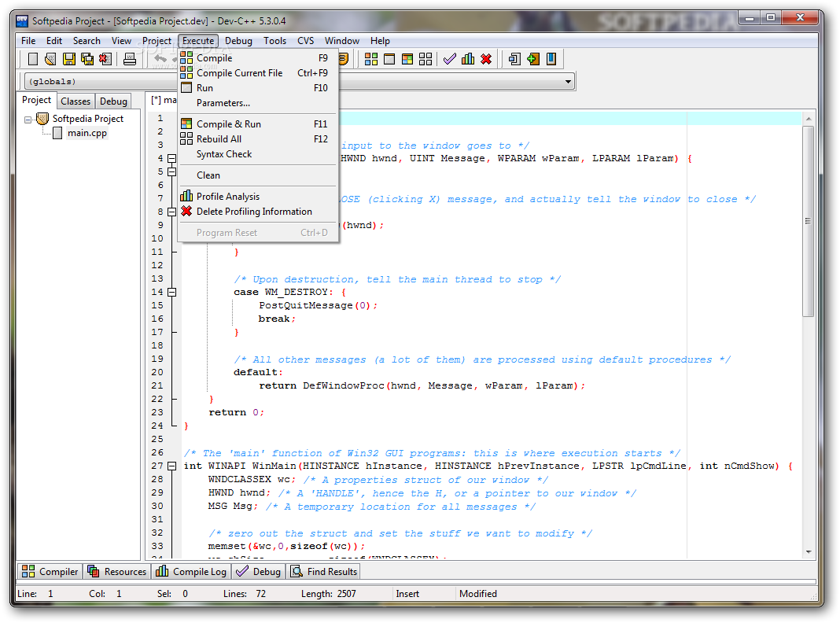Click the Softpedia Project folder icon in tree
Image resolution: width=840 pixels, height=623 pixels.
click(x=42, y=119)
